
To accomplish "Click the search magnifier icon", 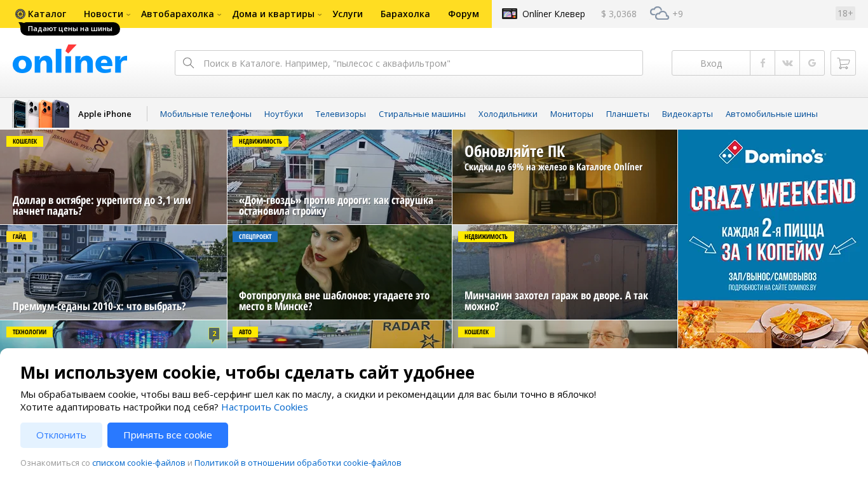I will (188, 63).
